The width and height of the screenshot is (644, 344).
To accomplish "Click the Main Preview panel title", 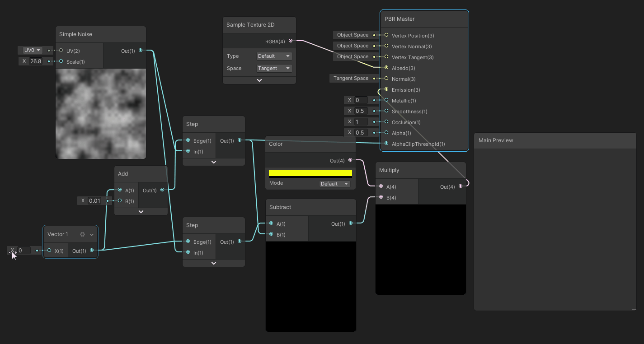I will click(496, 140).
